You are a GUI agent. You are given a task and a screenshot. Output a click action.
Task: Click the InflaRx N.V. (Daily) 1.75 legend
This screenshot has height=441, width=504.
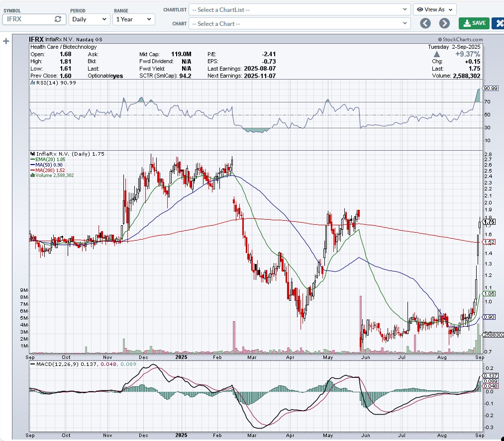68,154
